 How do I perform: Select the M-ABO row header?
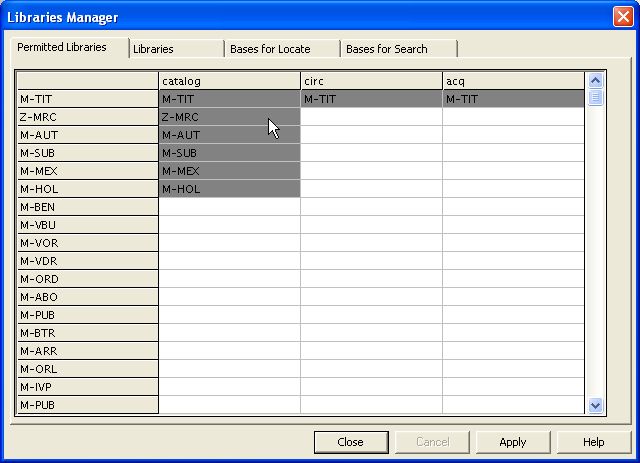88,297
